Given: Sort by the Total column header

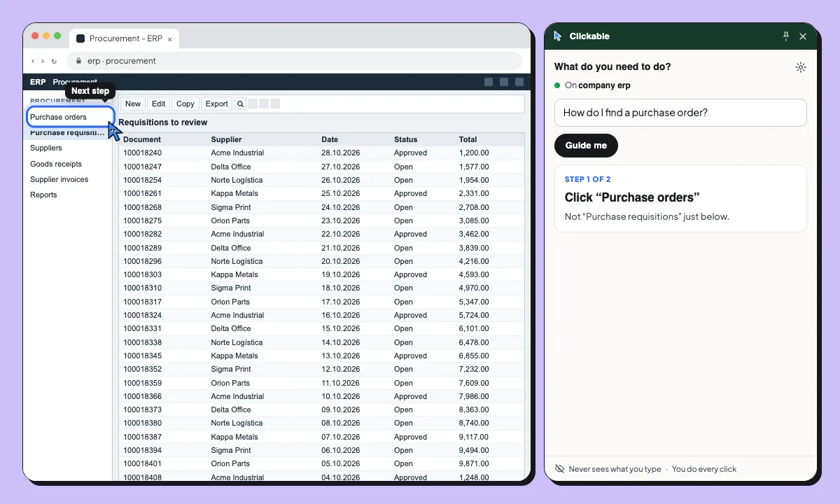Looking at the screenshot, I should 468,139.
